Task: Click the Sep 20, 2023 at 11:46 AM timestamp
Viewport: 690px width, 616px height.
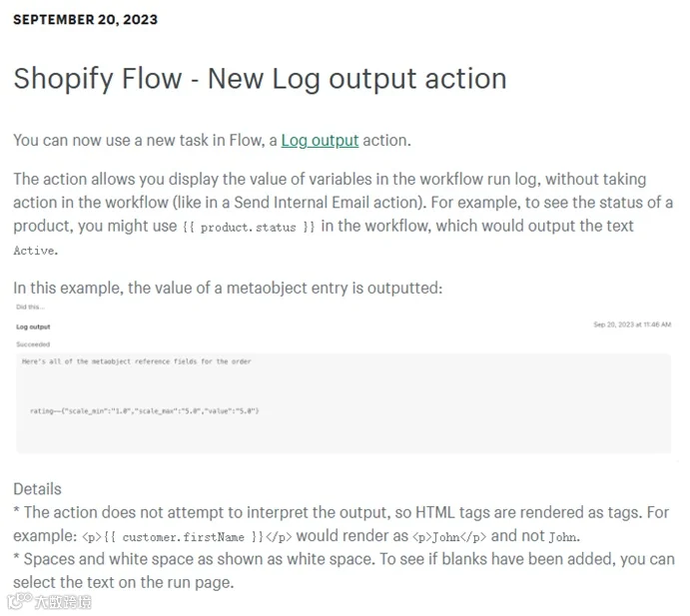Action: [632, 324]
